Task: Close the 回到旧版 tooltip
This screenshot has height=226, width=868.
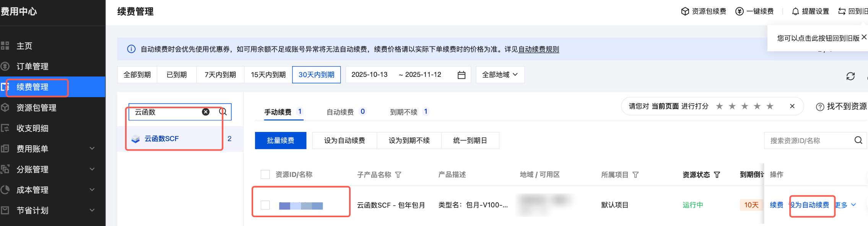Action: (864, 37)
